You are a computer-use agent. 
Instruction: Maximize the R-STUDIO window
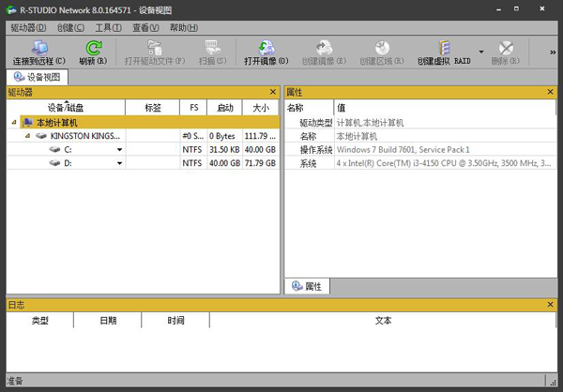click(x=516, y=8)
